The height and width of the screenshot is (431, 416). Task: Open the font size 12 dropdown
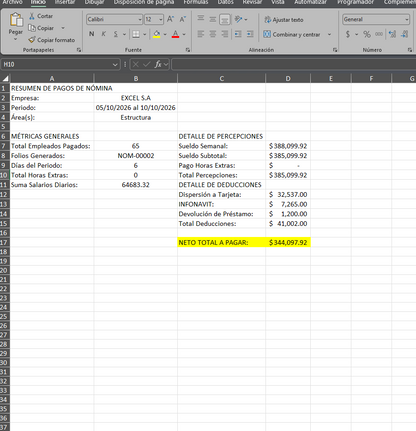(161, 19)
